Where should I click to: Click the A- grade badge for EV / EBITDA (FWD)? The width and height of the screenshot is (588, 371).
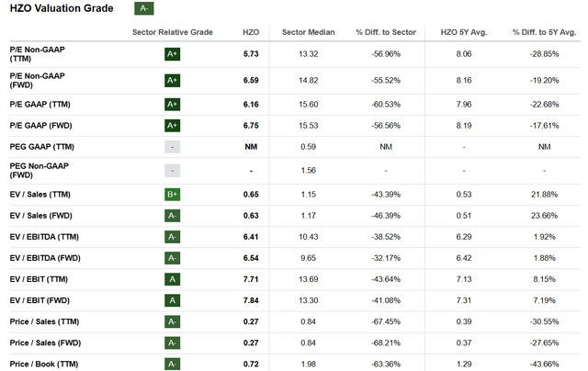click(x=172, y=258)
